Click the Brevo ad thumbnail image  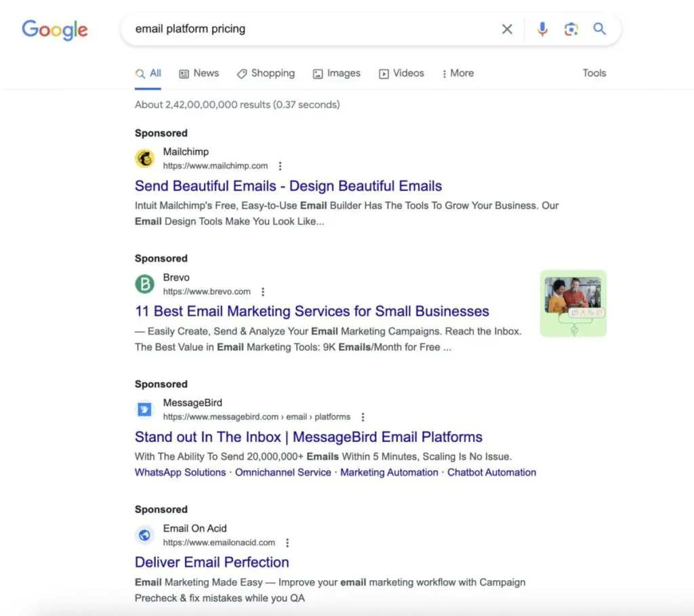(573, 304)
